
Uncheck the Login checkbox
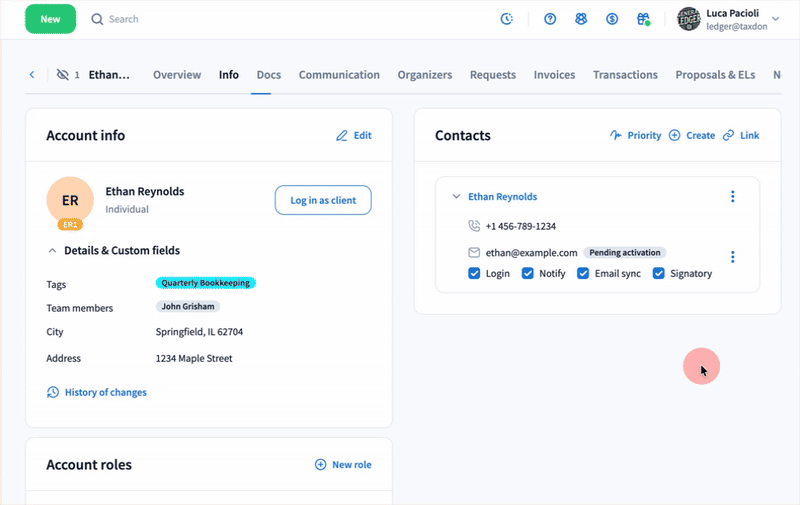tap(474, 273)
